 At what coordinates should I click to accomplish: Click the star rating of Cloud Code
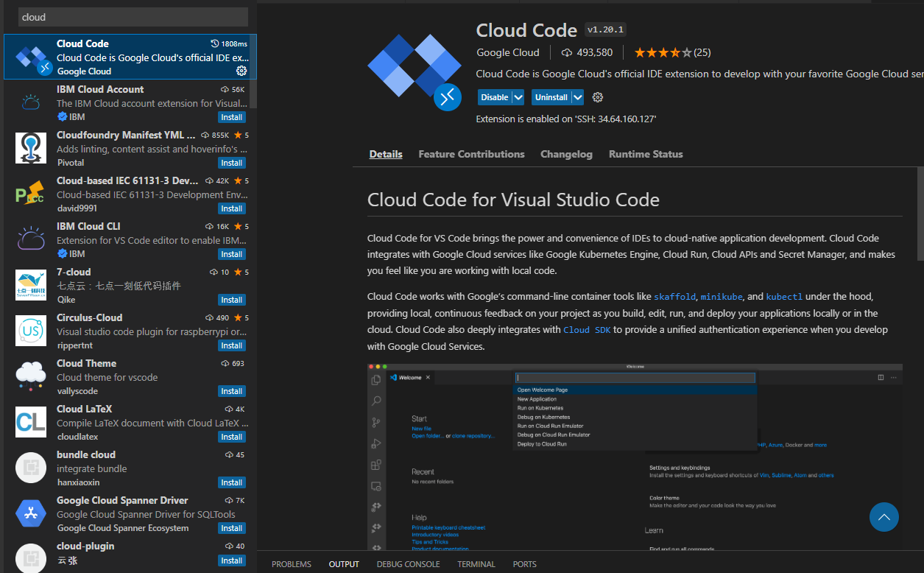(663, 52)
